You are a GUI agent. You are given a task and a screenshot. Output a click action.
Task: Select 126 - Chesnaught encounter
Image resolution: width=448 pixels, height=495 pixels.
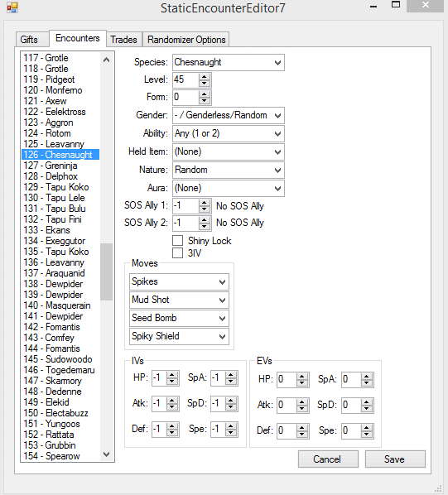60,154
